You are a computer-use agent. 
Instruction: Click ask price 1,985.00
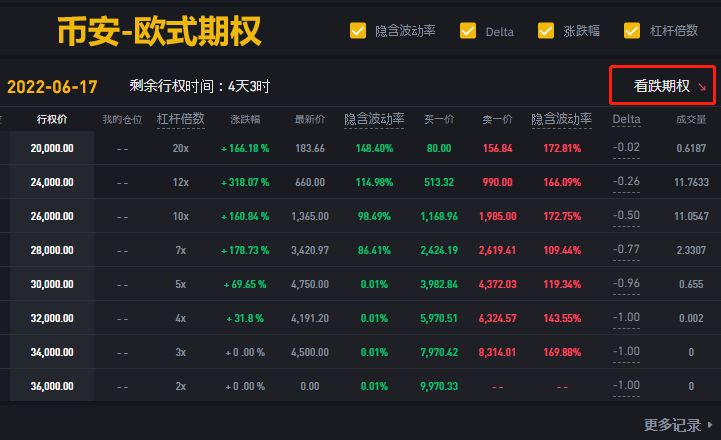pos(498,216)
